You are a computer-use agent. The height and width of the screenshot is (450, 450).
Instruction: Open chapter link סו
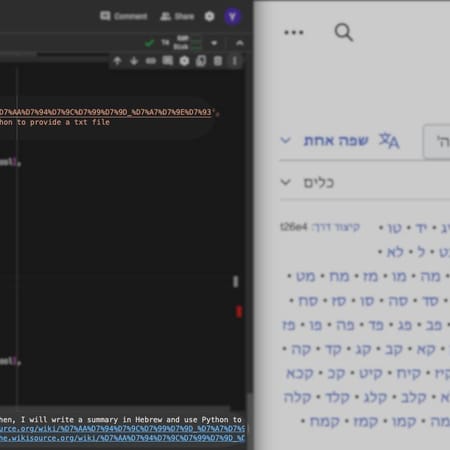[367, 301]
